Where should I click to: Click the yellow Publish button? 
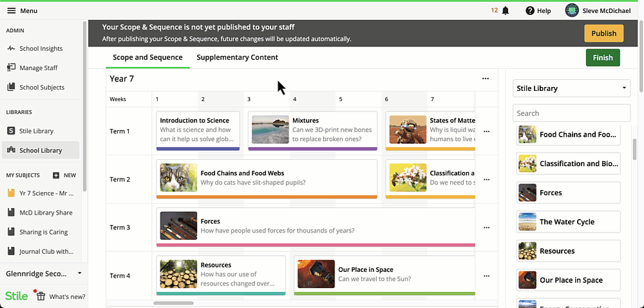pos(604,34)
